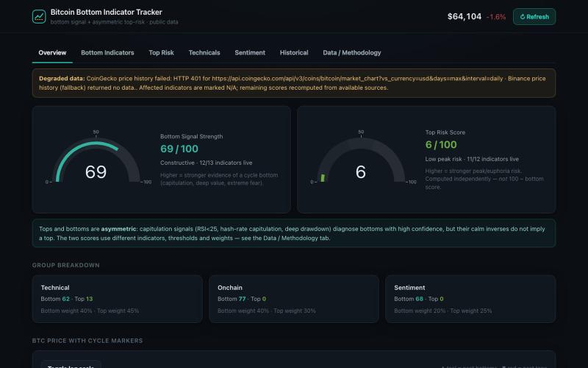Click the Degraded data warning banner
588x368 pixels.
tap(293, 83)
